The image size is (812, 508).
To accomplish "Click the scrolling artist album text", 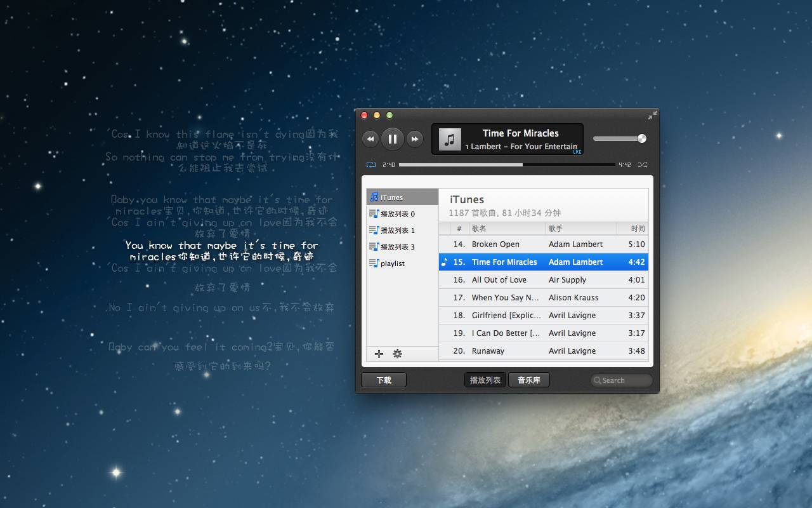I will (x=521, y=146).
